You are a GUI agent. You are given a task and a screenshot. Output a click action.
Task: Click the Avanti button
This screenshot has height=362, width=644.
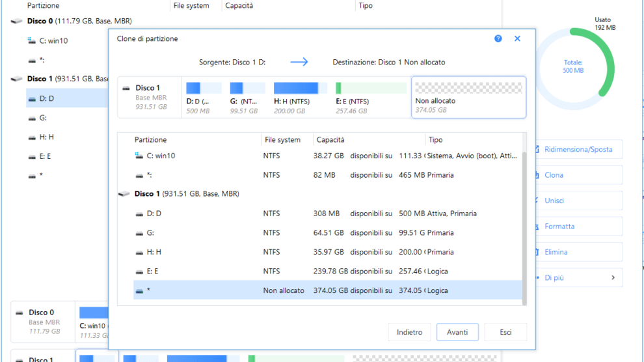point(457,332)
